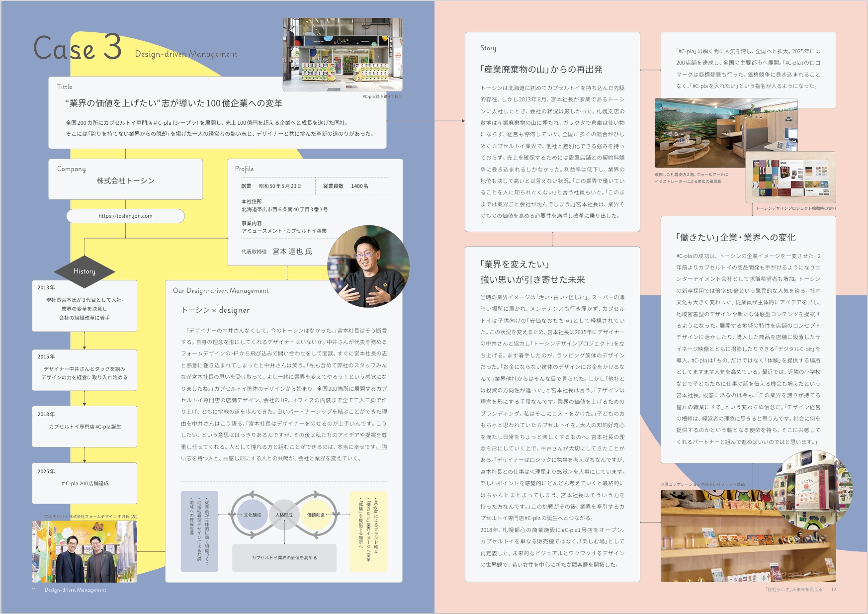Click the yellow vertical bullet list panel

tap(368, 531)
